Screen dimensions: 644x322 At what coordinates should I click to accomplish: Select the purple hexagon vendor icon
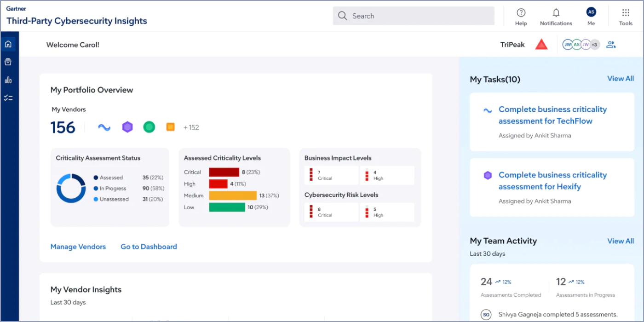[127, 127]
